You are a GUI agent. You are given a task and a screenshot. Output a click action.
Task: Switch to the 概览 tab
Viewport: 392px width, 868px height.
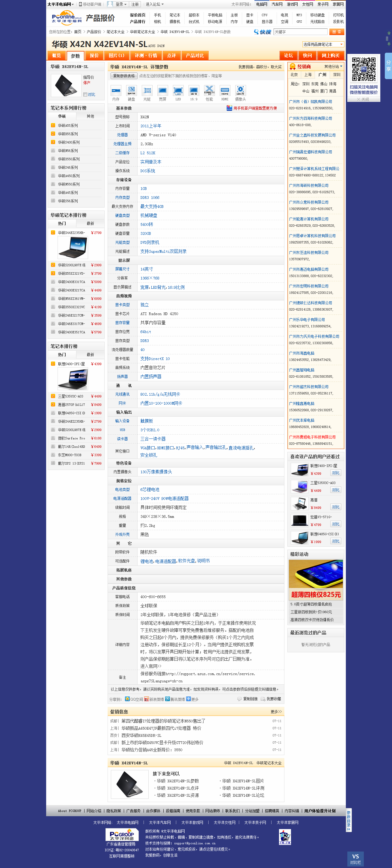pyautogui.click(x=57, y=55)
